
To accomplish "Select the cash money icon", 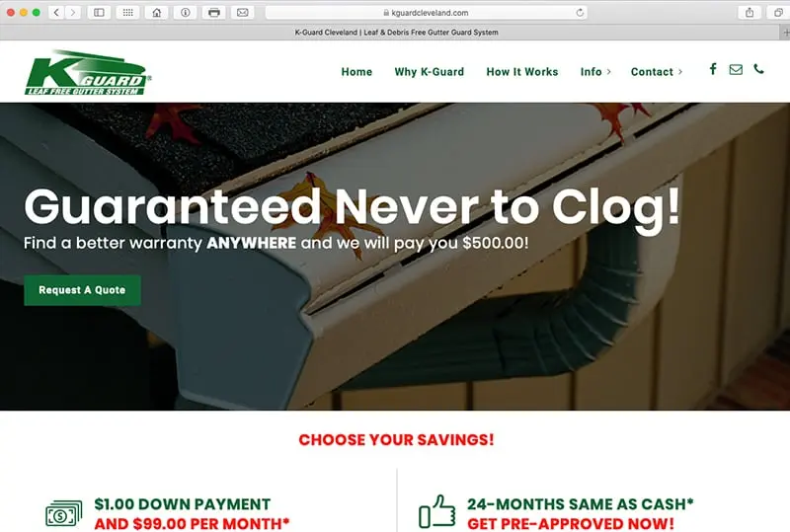I will pos(63,514).
